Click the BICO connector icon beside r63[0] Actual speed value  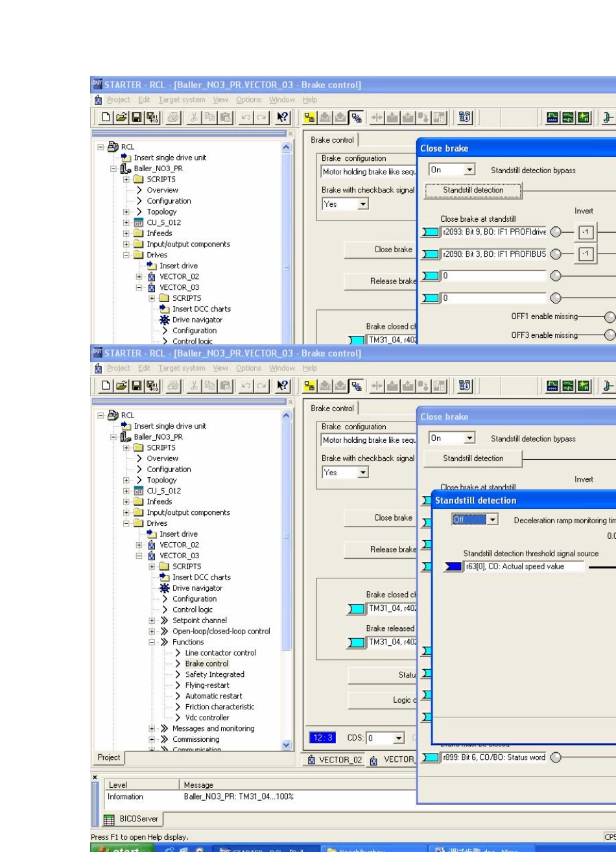click(x=453, y=567)
